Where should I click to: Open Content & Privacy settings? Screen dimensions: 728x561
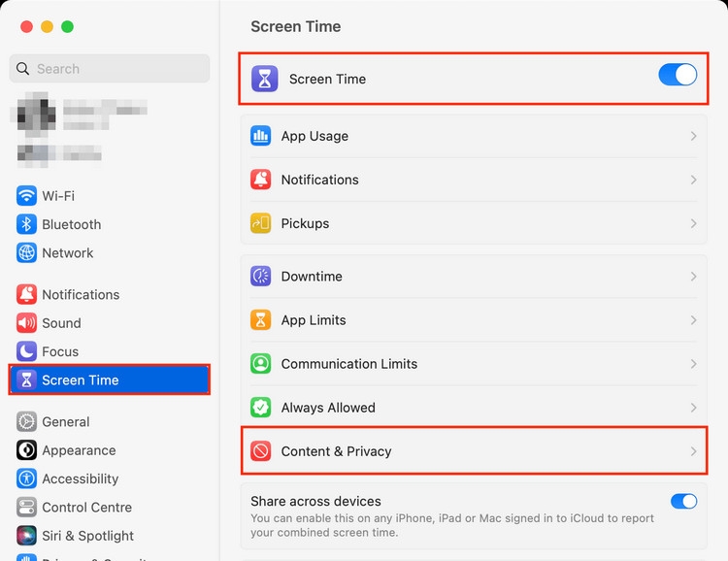(474, 451)
